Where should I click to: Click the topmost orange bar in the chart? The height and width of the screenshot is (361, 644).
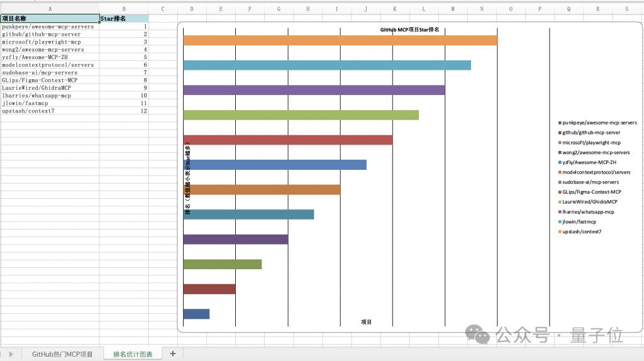[340, 40]
